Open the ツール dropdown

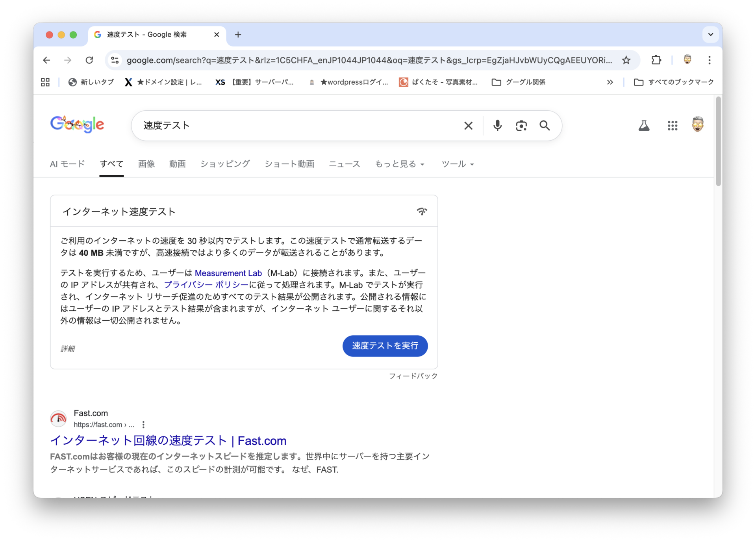click(x=457, y=164)
